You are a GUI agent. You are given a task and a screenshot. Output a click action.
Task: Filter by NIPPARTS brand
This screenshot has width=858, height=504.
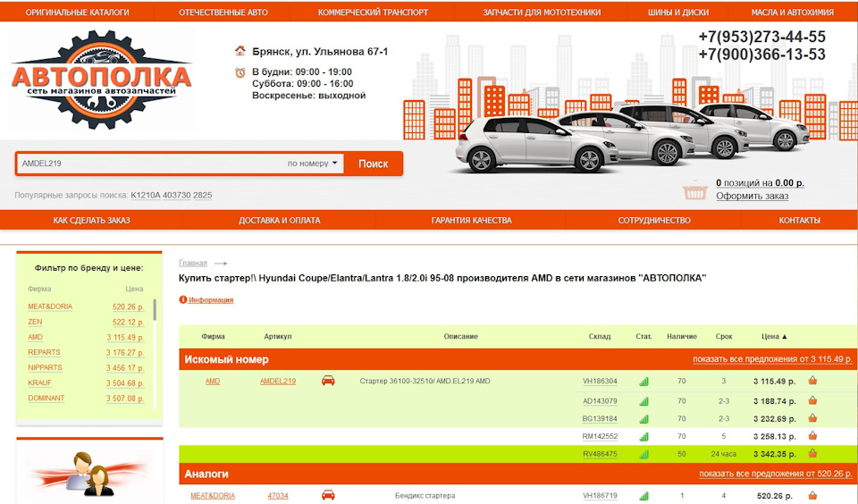point(45,368)
